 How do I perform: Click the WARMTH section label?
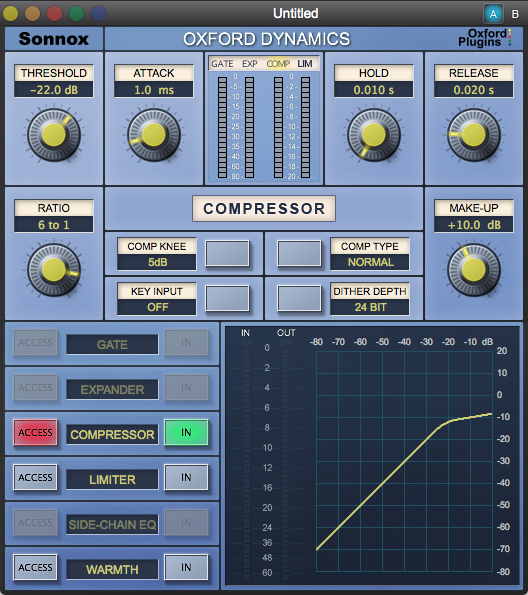[x=112, y=569]
